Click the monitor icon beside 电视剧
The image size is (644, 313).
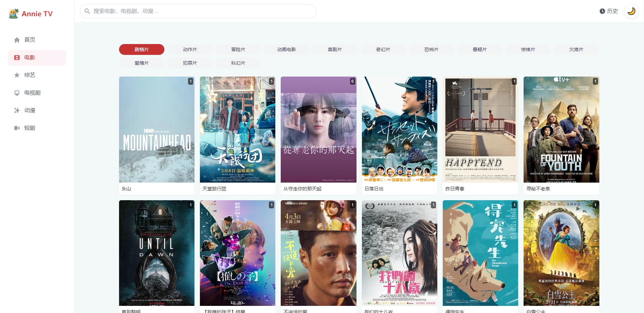click(17, 93)
